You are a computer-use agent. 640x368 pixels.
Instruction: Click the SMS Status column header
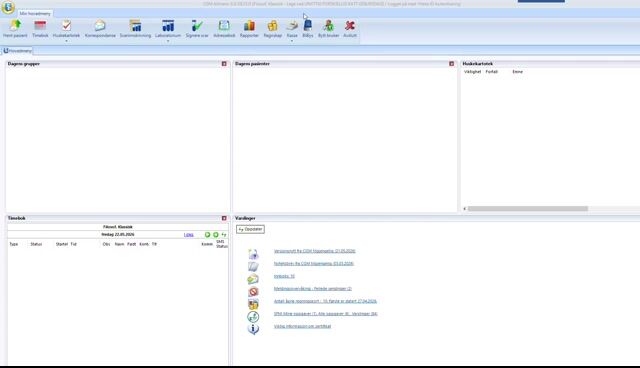[x=222, y=244]
